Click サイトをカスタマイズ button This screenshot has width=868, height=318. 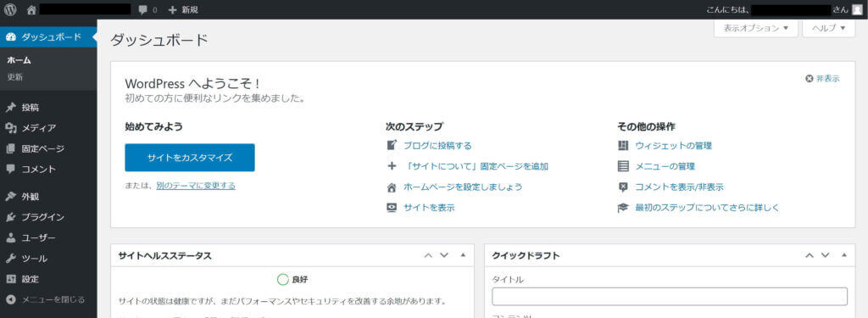pos(190,158)
